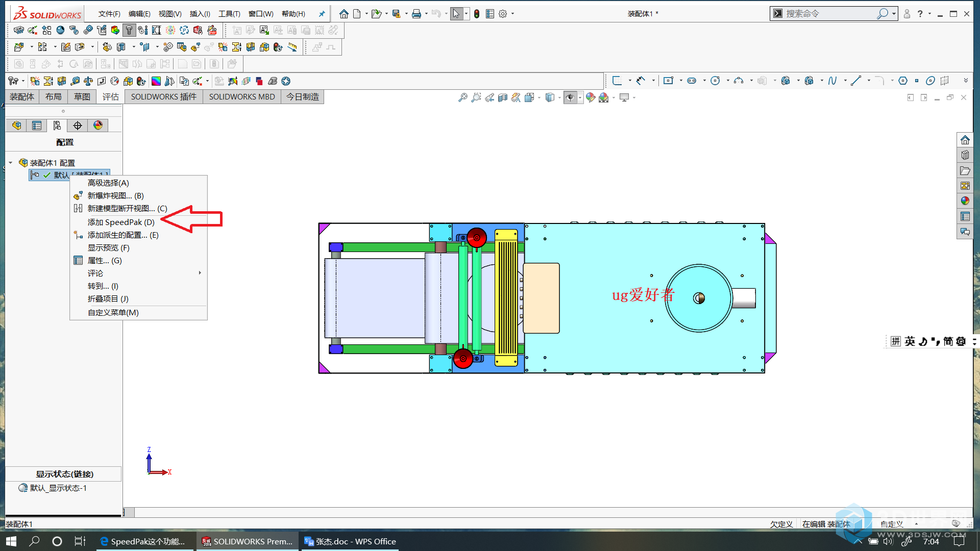Switch to the SOLIDWORKS 插件 tab
Screen dimensions: 980x551
click(x=163, y=96)
